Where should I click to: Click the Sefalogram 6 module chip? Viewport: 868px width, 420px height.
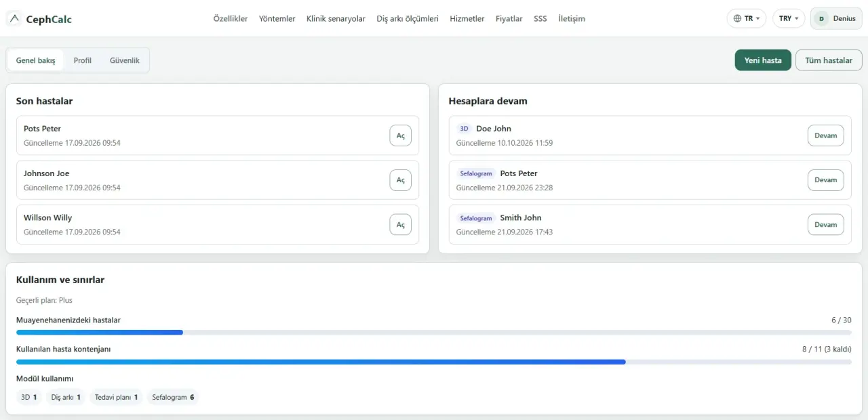(173, 398)
